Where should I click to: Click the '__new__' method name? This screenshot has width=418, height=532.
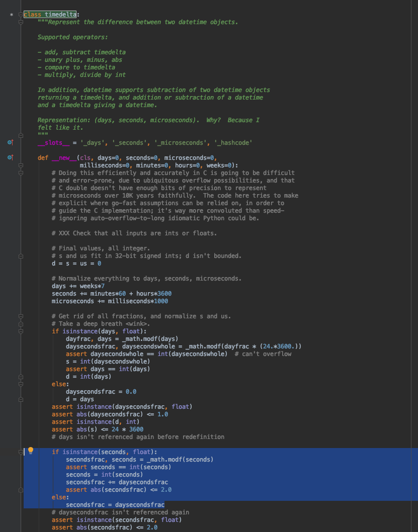(64, 158)
